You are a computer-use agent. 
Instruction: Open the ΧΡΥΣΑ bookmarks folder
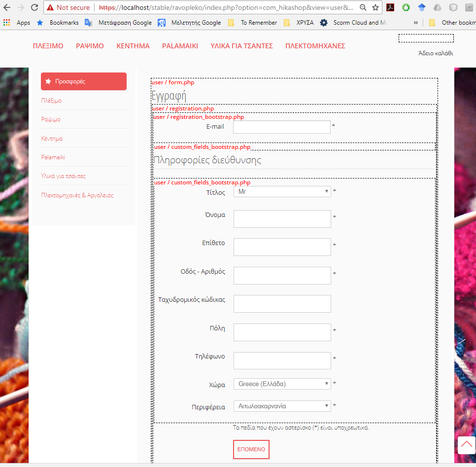coord(299,23)
